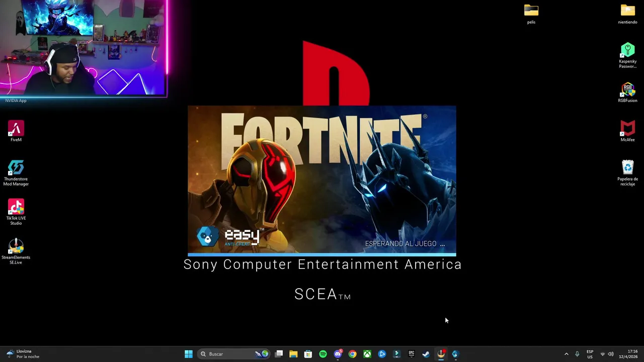Open Discord from taskbar
The width and height of the screenshot is (644, 362).
pos(338,354)
